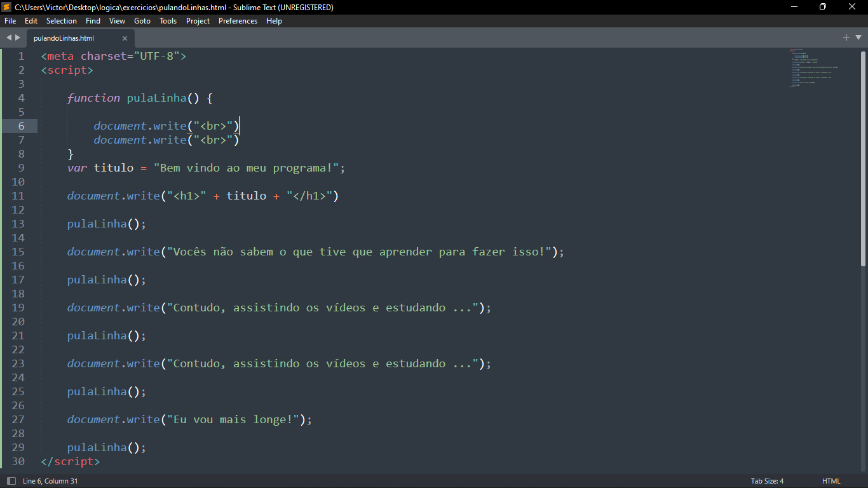
Task: Minimize the Sublime Text window
Action: 794,7
